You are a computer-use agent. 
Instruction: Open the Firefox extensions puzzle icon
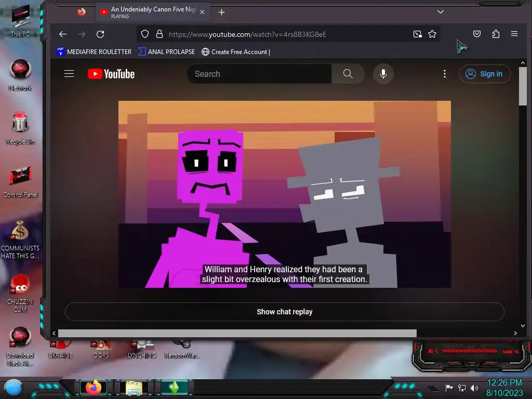pos(496,34)
